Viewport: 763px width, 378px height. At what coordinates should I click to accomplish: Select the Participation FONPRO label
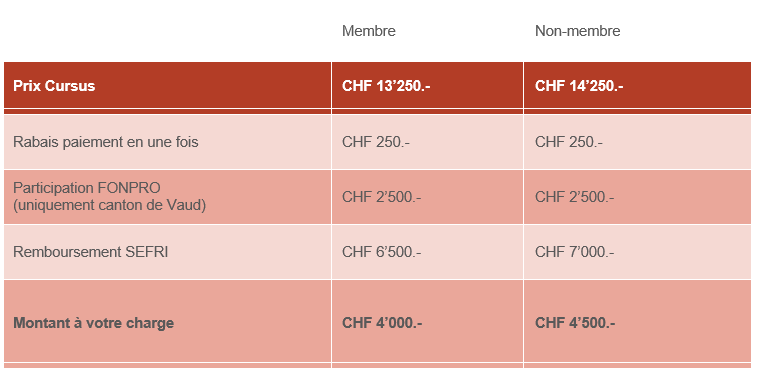point(87,188)
